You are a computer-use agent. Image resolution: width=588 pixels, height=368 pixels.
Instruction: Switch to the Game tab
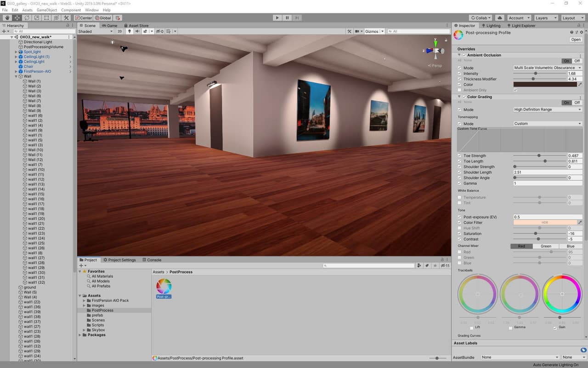[110, 26]
